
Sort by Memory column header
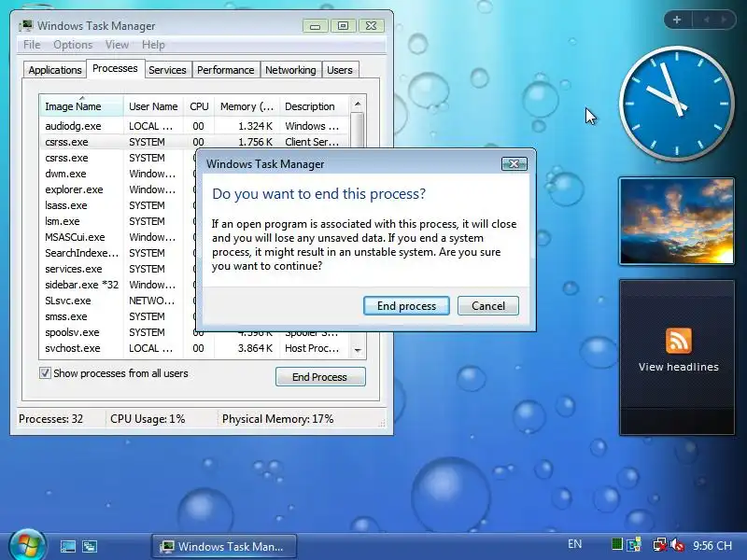click(247, 106)
